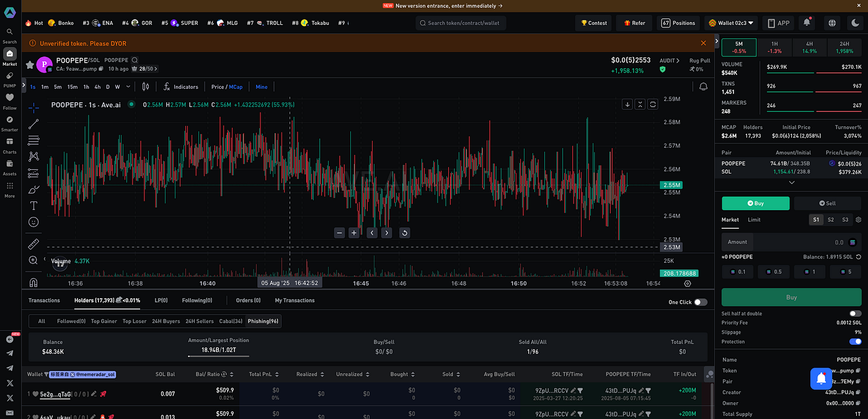868x419 pixels.
Task: View the Positions page
Action: point(678,23)
